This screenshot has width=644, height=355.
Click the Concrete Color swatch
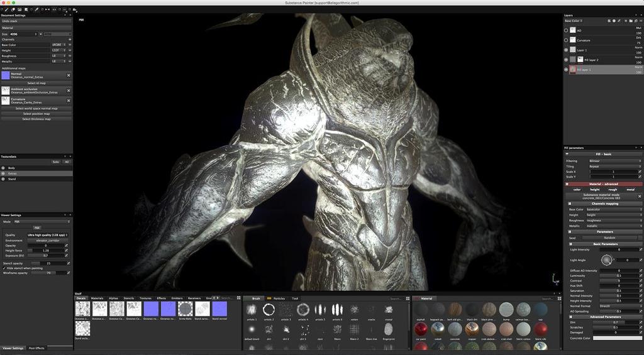[x=618, y=338]
